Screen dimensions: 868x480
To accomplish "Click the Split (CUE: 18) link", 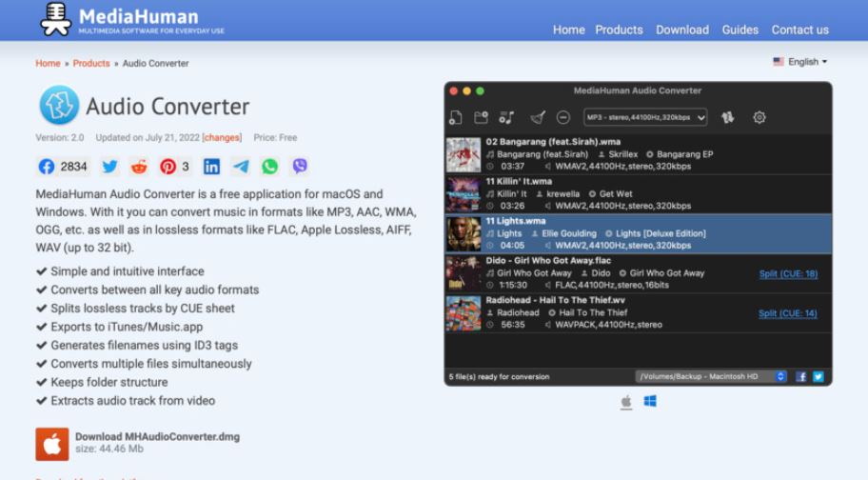I will (788, 273).
